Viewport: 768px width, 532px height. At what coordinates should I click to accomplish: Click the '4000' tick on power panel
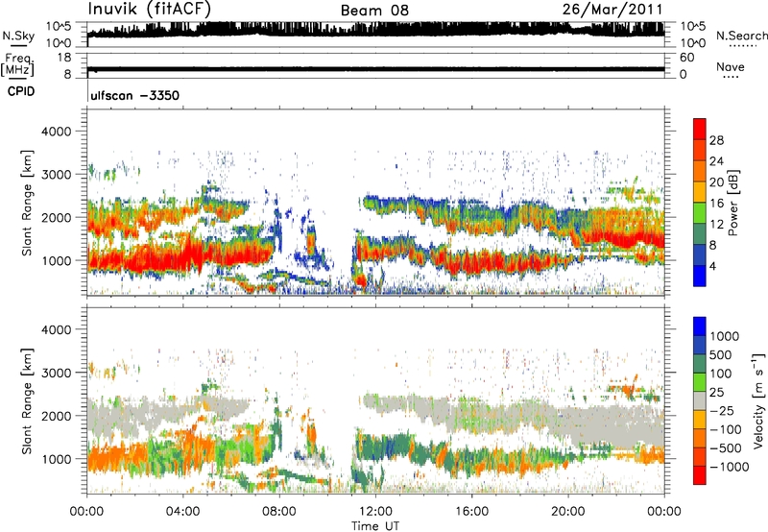click(x=56, y=132)
